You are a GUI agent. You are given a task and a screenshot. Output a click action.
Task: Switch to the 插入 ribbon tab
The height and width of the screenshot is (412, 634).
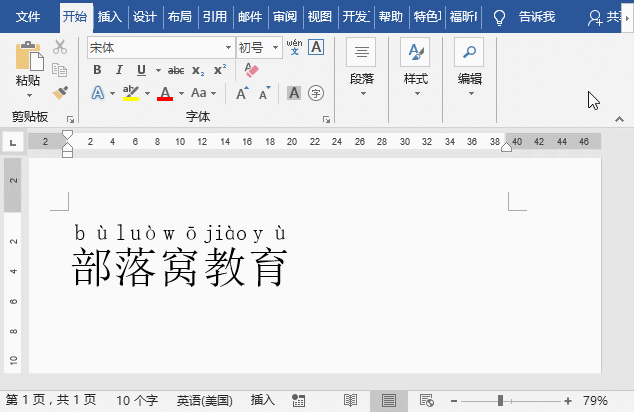click(x=109, y=17)
